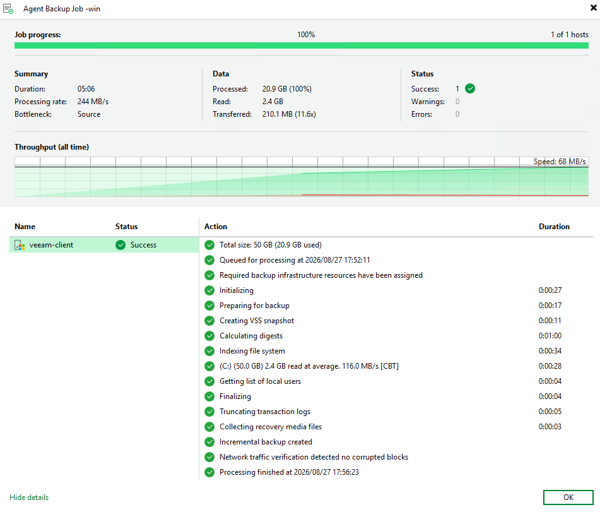Click 'Getting list of local users' text
The image size is (600, 512).
260,381
